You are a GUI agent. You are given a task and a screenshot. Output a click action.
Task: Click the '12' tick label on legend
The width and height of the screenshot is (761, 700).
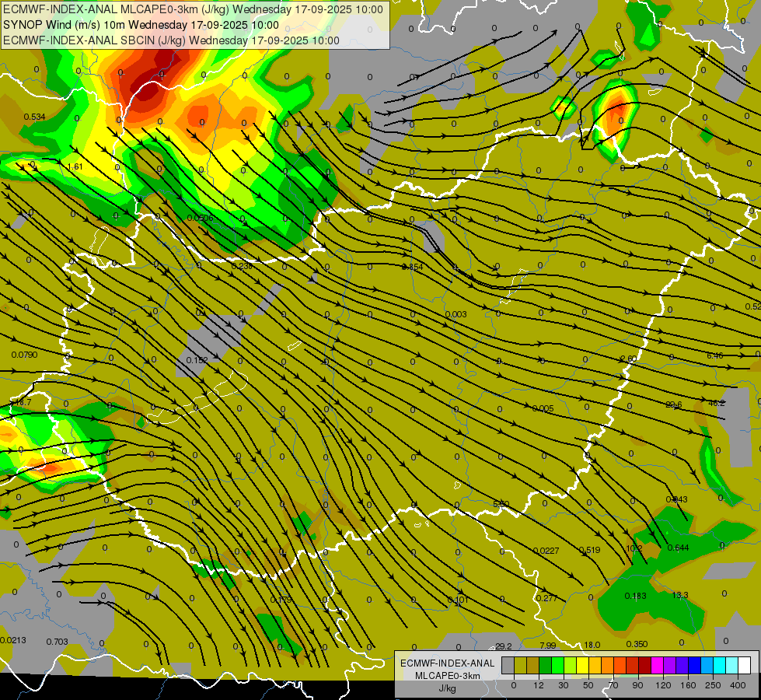click(539, 685)
